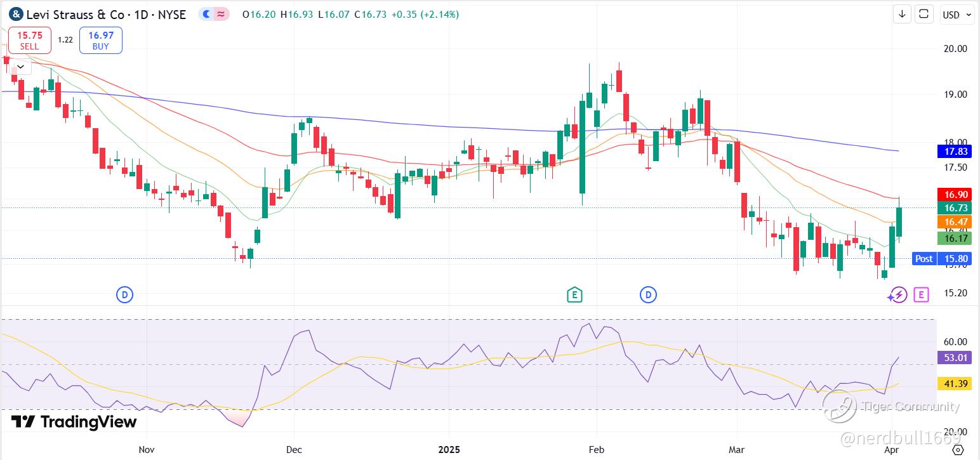
Task: Click the purple lightning bolt icon
Action: [898, 294]
